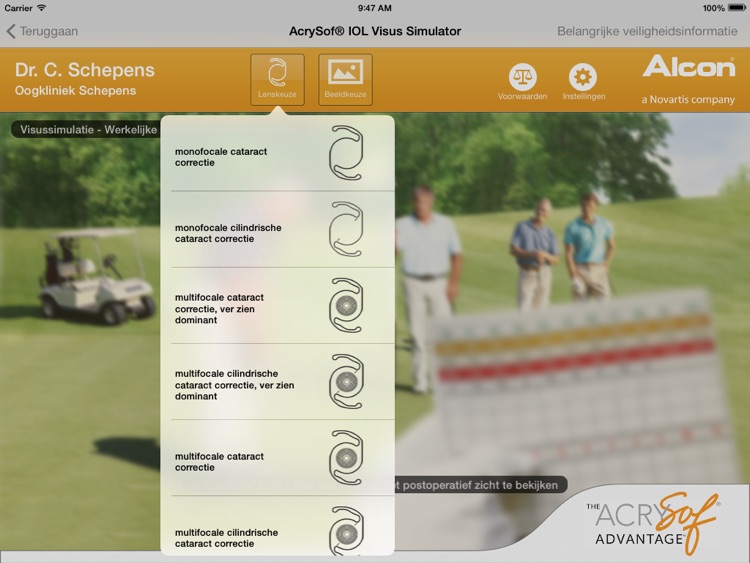Tap the battery indicator in status bar
This screenshot has height=563, width=750.
737,8
